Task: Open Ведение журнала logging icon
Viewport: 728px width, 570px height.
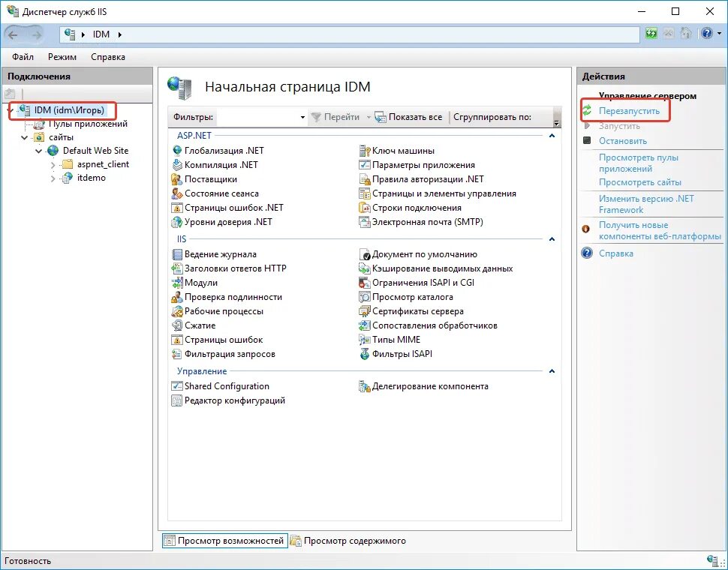Action: pyautogui.click(x=177, y=254)
